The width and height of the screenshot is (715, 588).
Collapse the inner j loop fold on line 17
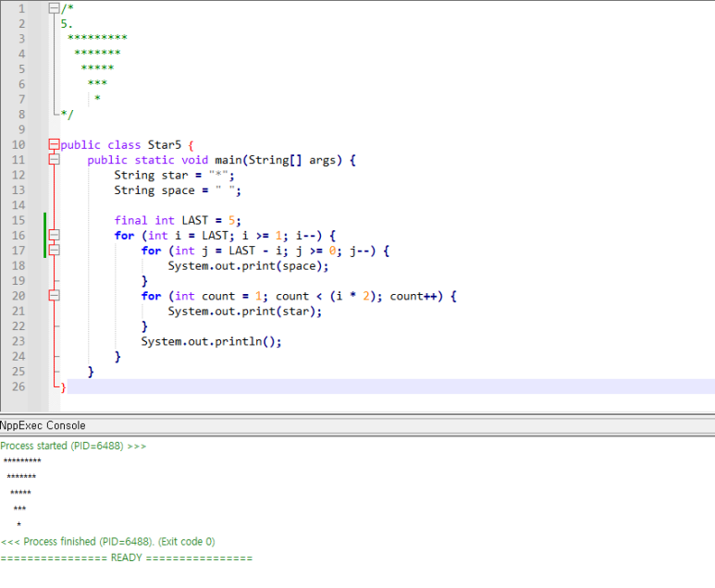click(54, 251)
